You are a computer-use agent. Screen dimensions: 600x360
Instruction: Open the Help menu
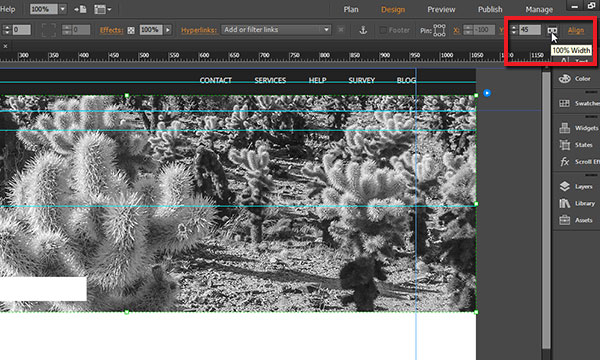point(7,9)
